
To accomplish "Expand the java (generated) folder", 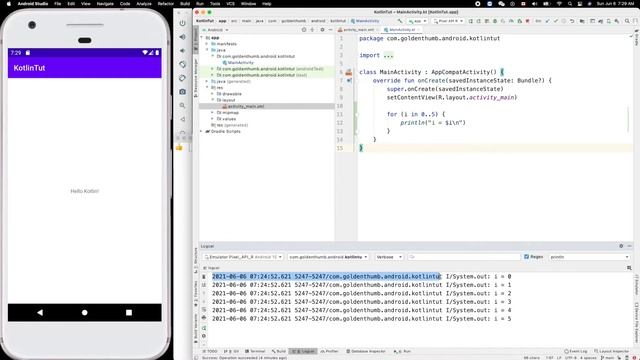I will pos(207,81).
